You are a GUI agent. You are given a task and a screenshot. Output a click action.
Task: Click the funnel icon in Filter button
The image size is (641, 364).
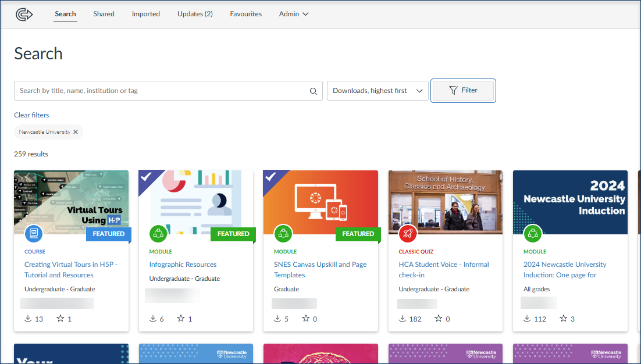click(x=453, y=90)
